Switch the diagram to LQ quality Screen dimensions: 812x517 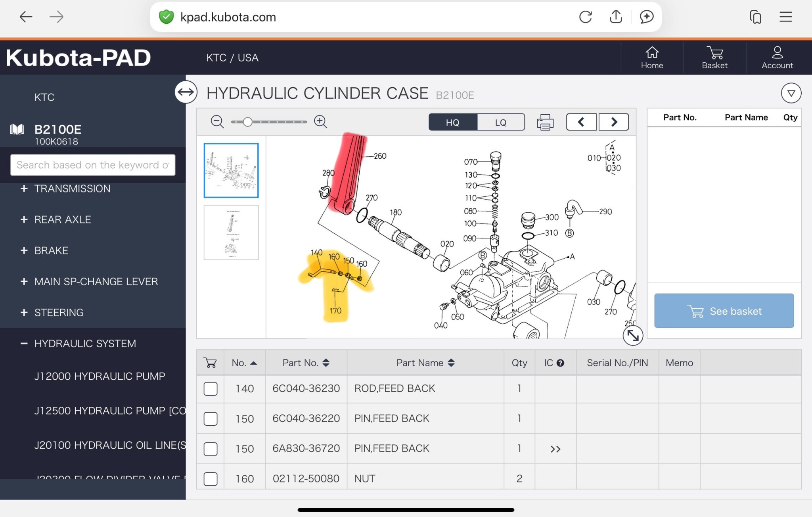coord(500,122)
